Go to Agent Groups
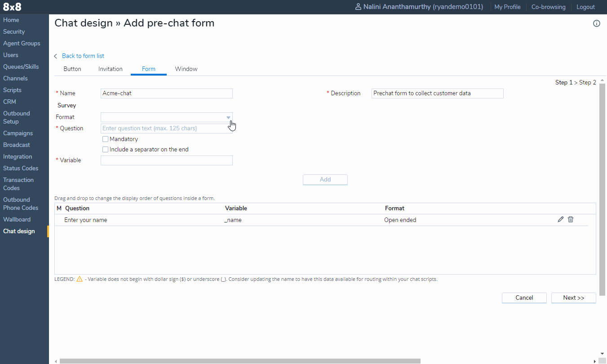The image size is (607, 364). pos(22,43)
